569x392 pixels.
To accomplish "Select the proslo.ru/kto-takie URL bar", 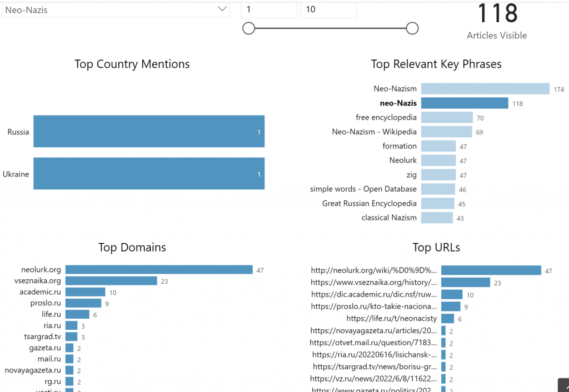I will (451, 306).
